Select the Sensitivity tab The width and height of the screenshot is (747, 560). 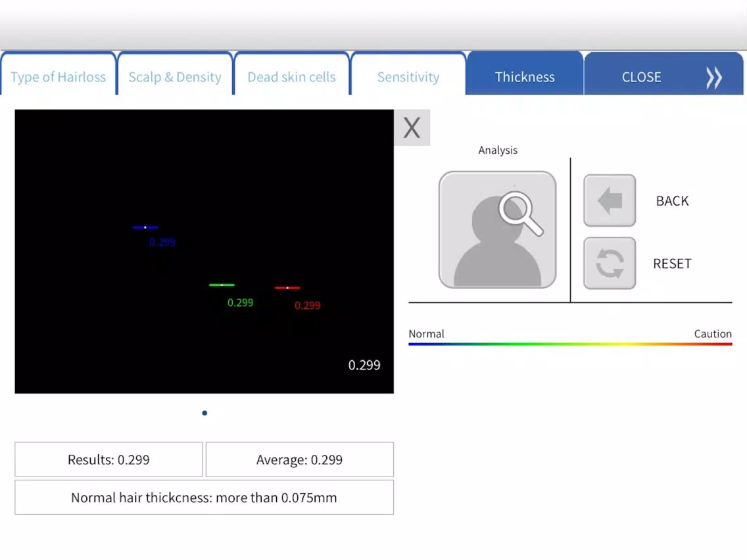click(x=408, y=74)
